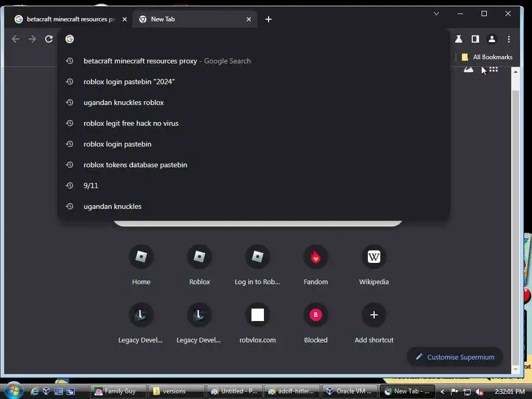
Task: Click scrollbar down arrow
Action: click(515, 369)
